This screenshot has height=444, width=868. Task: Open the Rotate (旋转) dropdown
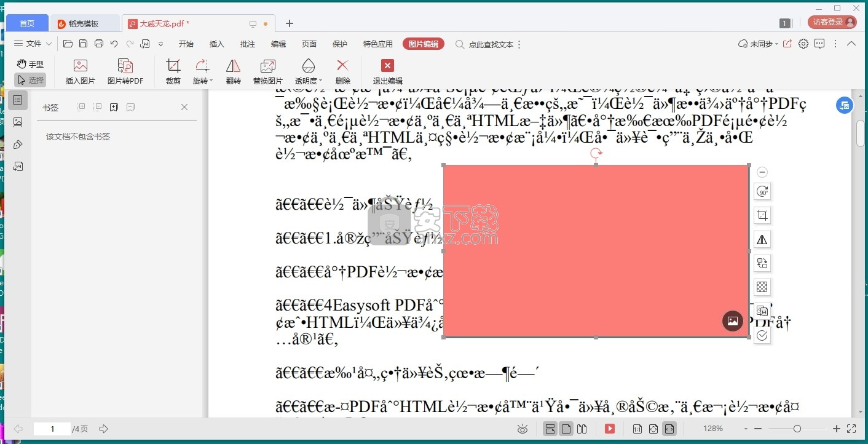[x=202, y=73]
